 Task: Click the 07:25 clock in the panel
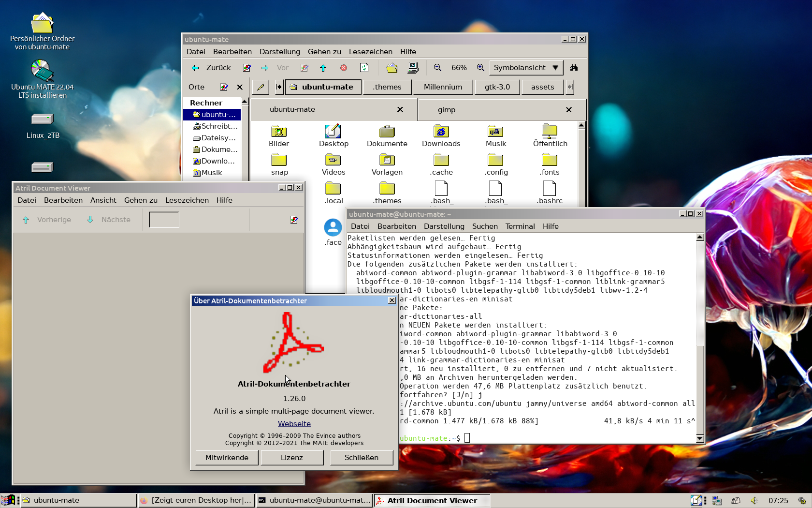click(x=778, y=501)
